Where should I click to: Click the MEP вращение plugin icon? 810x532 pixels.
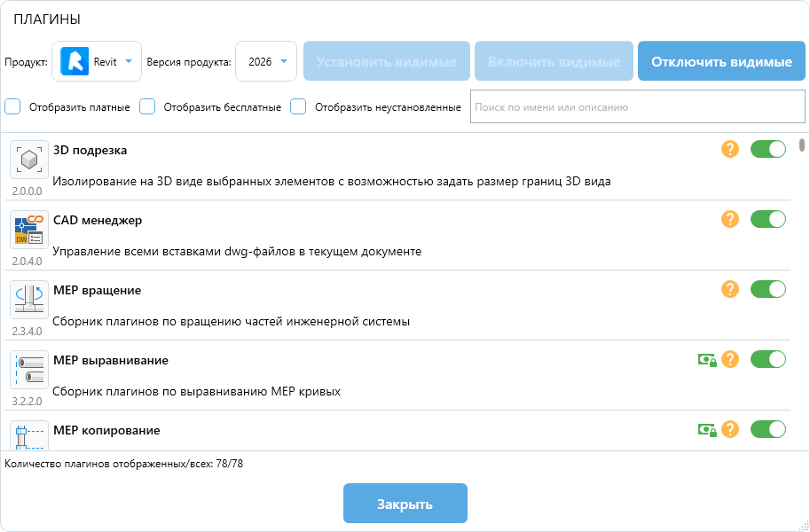click(29, 299)
